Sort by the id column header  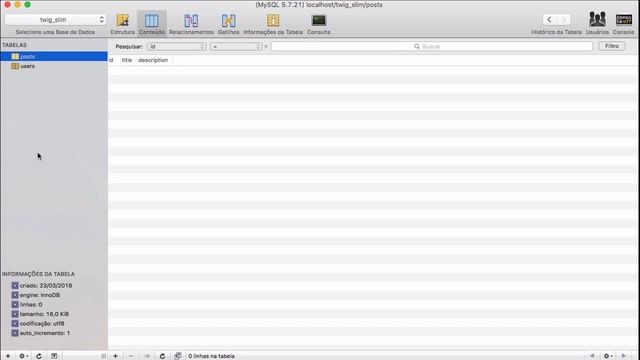[111, 60]
